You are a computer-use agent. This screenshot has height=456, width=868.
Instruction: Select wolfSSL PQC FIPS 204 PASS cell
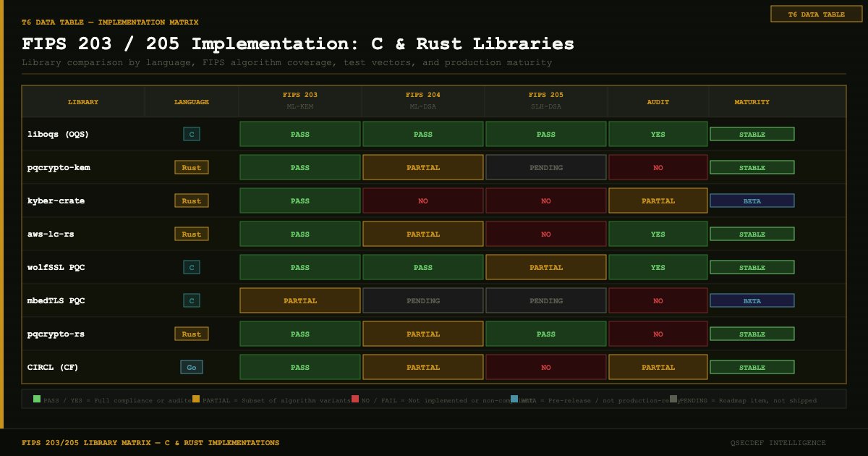pos(423,267)
